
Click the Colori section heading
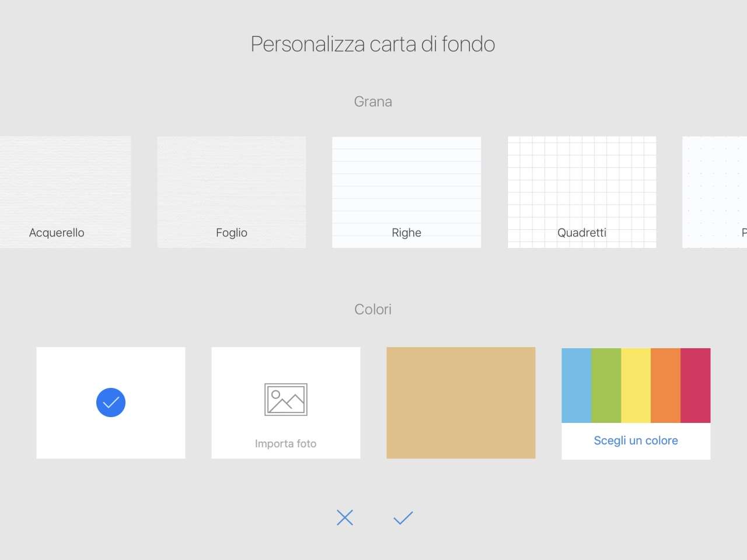[373, 309]
